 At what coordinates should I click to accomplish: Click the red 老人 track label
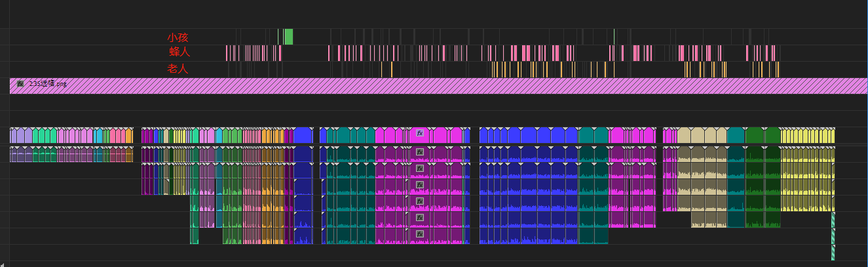tap(178, 68)
